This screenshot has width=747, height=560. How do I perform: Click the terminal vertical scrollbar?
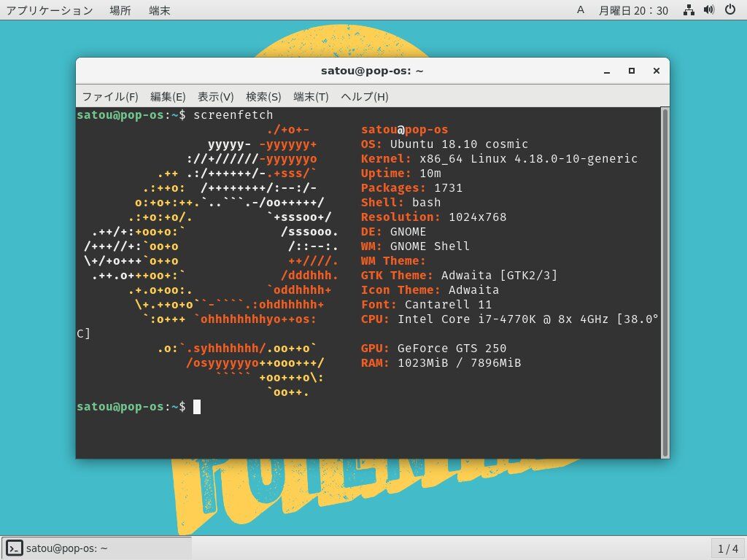coord(665,283)
